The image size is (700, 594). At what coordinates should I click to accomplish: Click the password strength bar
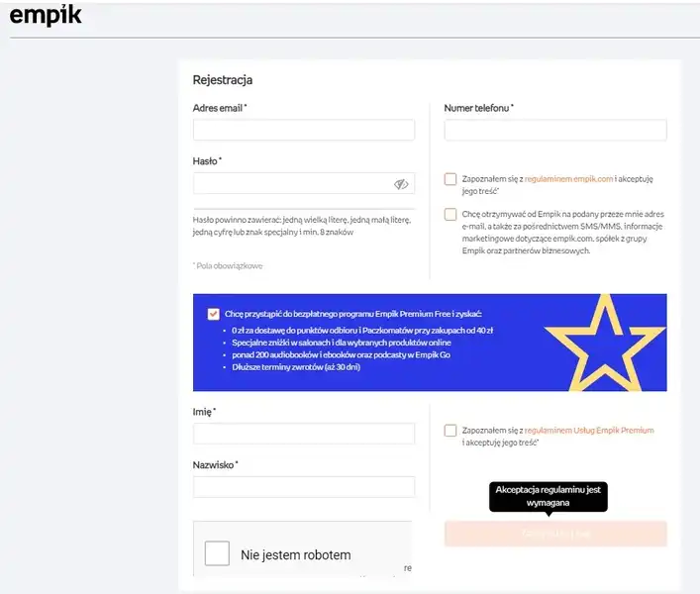[304, 209]
